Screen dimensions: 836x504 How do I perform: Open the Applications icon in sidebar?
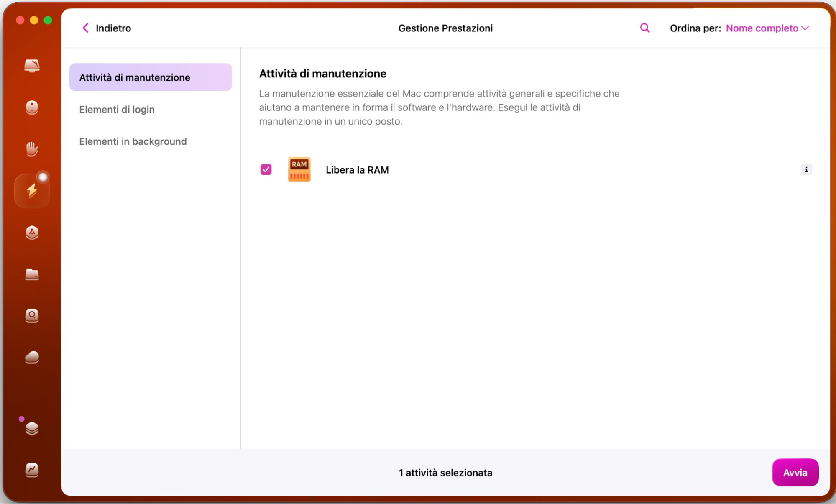[32, 233]
